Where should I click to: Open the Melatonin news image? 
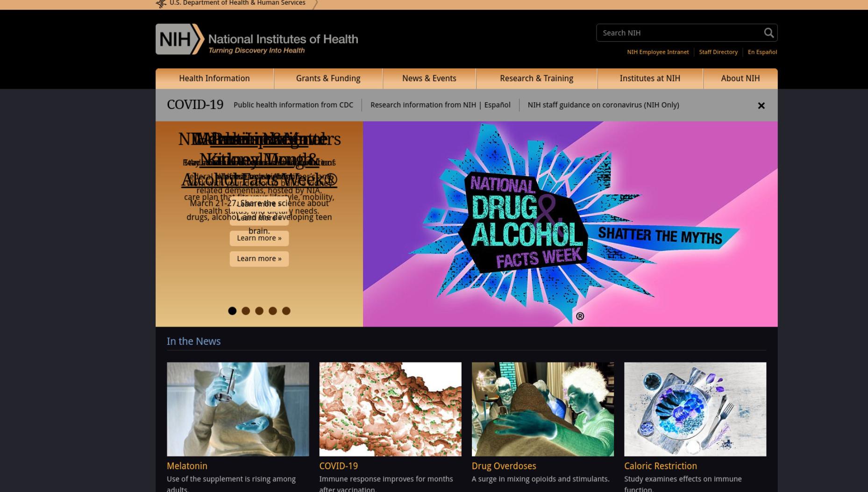238,409
